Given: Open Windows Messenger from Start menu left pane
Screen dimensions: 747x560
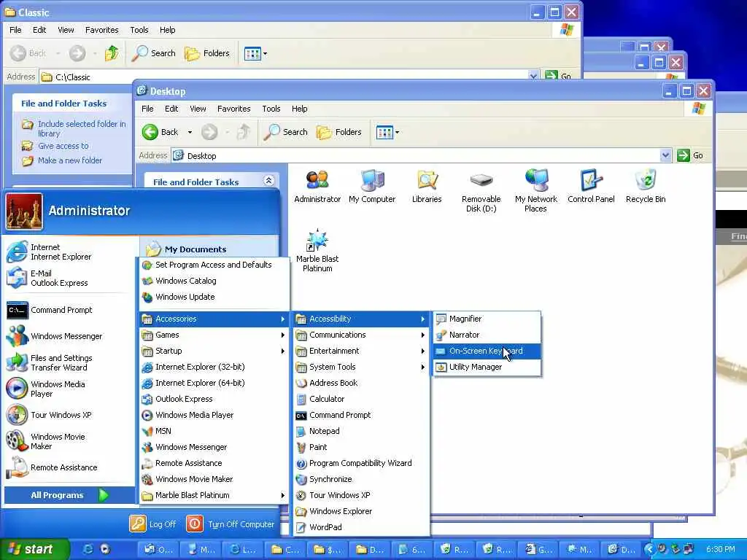Looking at the screenshot, I should tap(69, 336).
